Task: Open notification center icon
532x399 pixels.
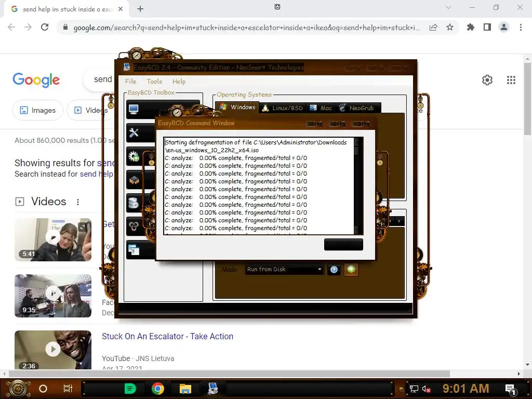Action: point(511,389)
